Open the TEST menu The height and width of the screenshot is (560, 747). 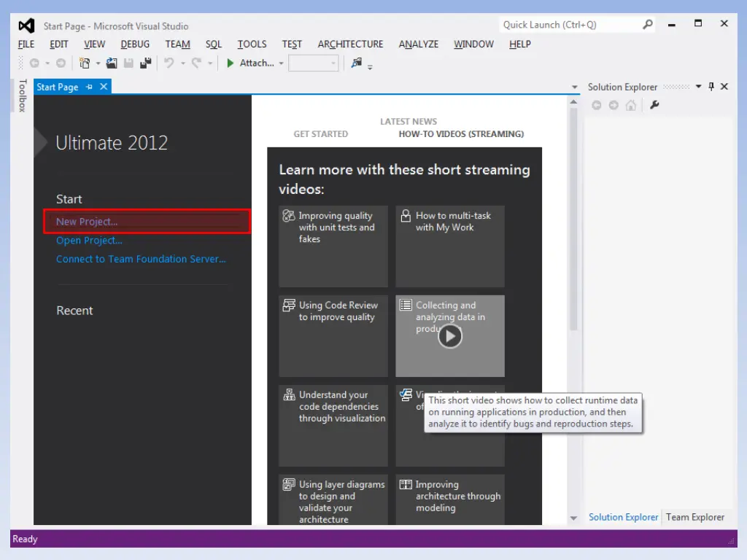pyautogui.click(x=292, y=44)
